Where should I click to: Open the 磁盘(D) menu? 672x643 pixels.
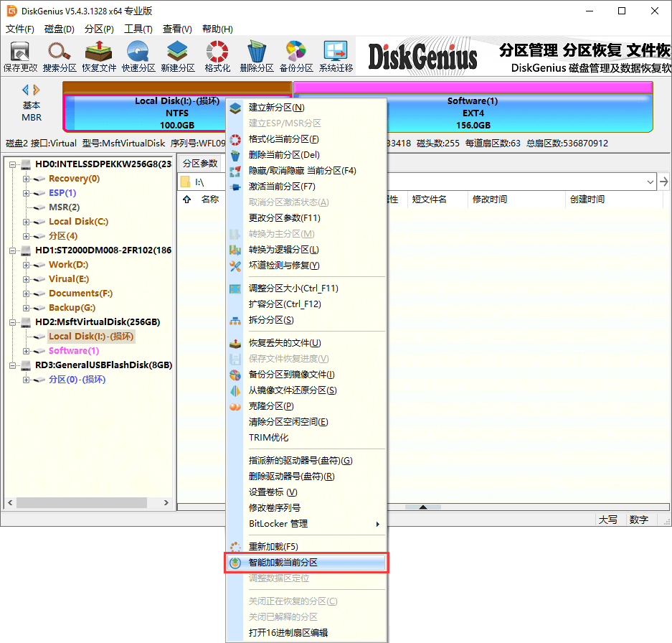pyautogui.click(x=59, y=29)
